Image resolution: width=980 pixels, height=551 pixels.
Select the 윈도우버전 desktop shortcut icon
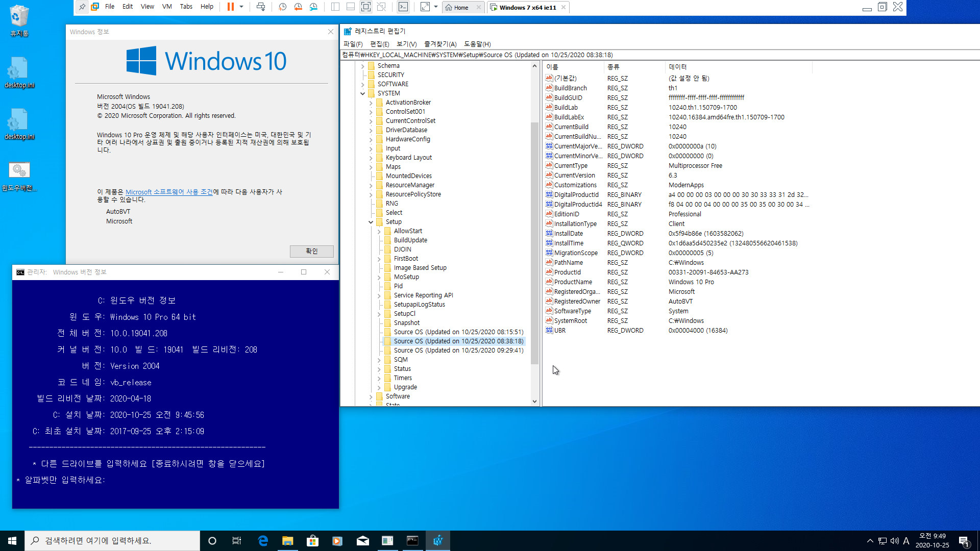[x=19, y=176]
